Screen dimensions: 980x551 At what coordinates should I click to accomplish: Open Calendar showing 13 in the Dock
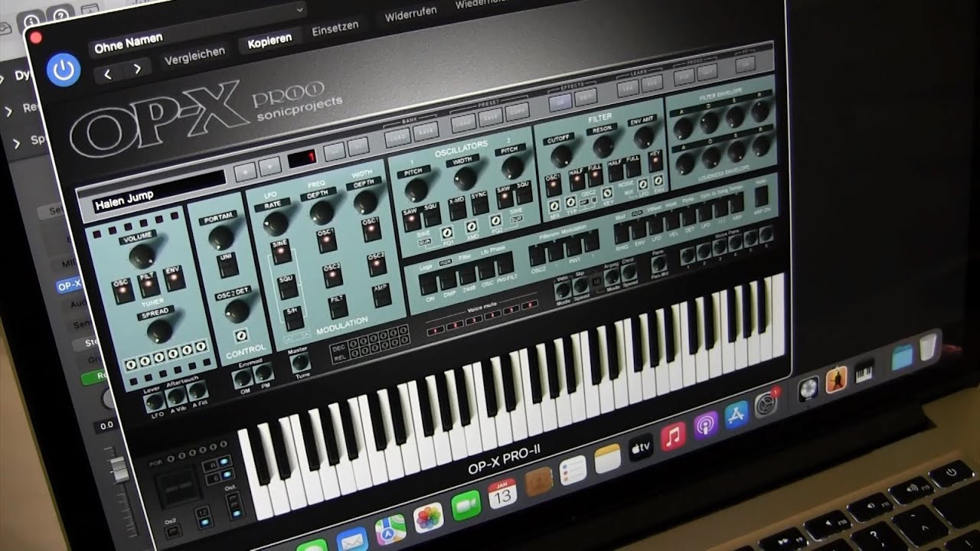[502, 494]
